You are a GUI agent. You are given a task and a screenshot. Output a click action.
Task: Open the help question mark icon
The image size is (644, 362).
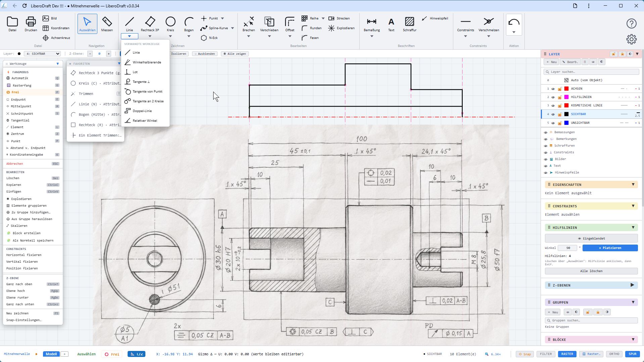coord(631,23)
